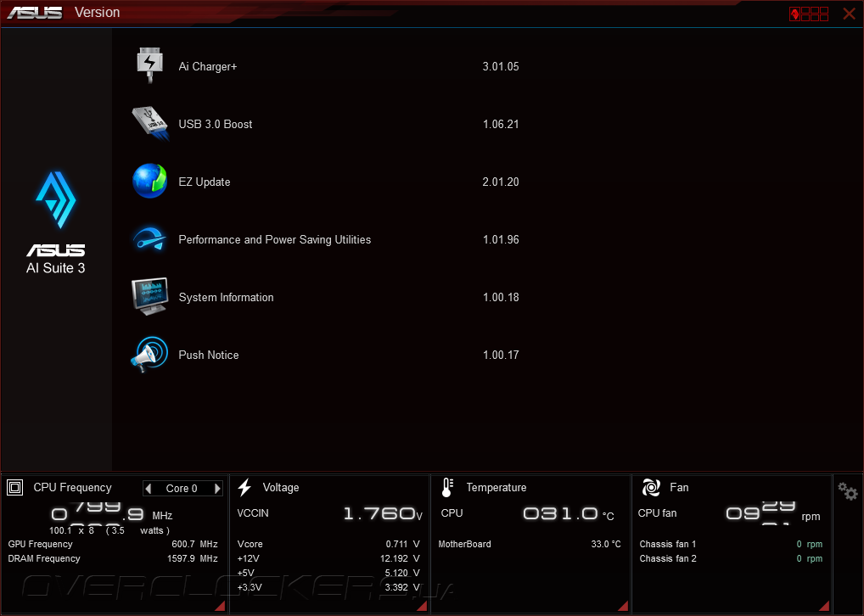Click the GPU Frequency row
This screenshot has width=864, height=616.
click(x=113, y=545)
